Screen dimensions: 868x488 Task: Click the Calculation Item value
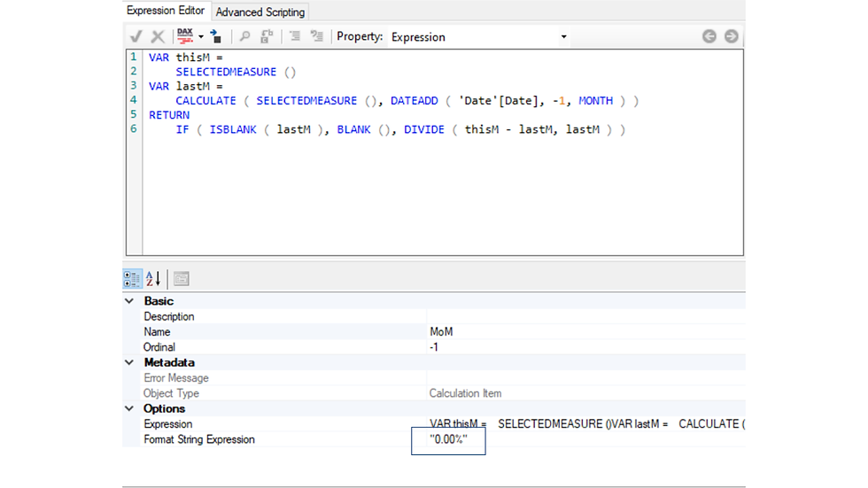coord(466,393)
